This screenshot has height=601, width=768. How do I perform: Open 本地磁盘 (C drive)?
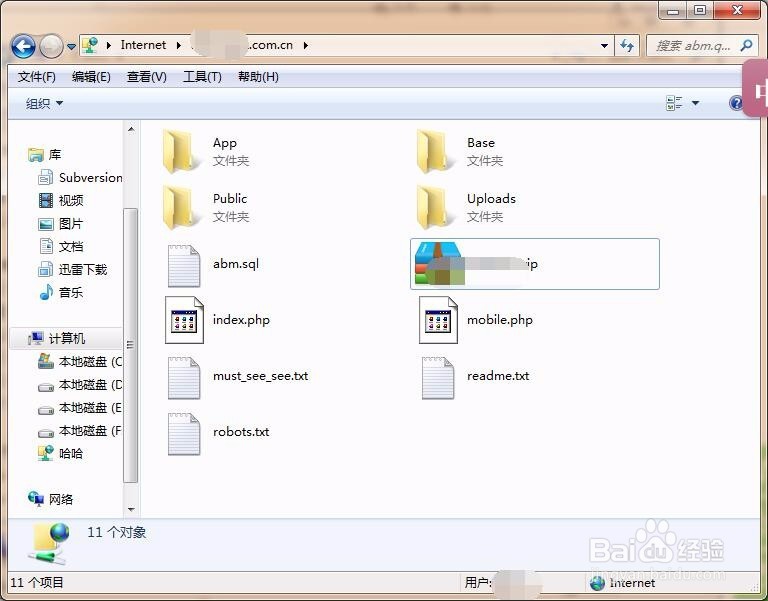click(80, 362)
